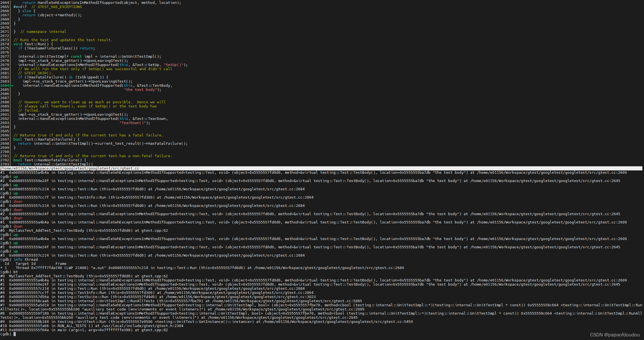Click the bottom (gdb) prompt with cursor

[x=8, y=334]
